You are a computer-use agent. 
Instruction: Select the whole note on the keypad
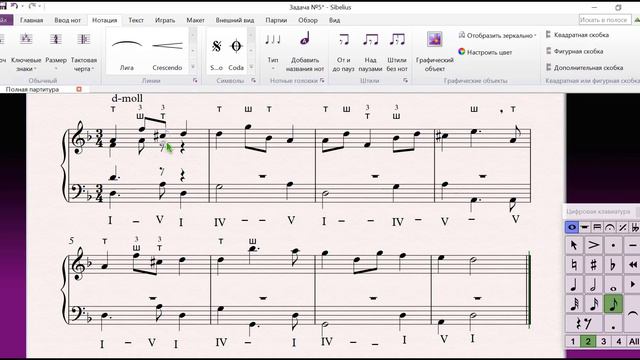click(x=613, y=284)
